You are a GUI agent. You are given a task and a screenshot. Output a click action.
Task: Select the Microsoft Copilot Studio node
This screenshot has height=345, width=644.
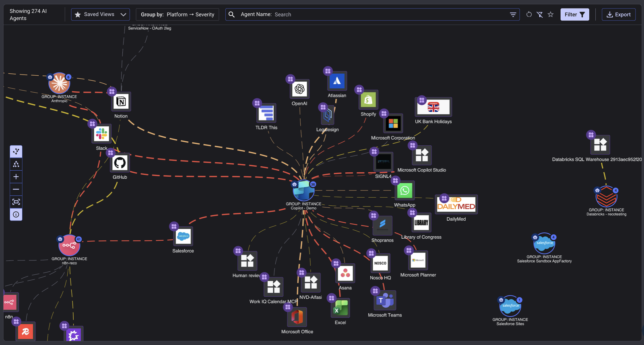422,155
